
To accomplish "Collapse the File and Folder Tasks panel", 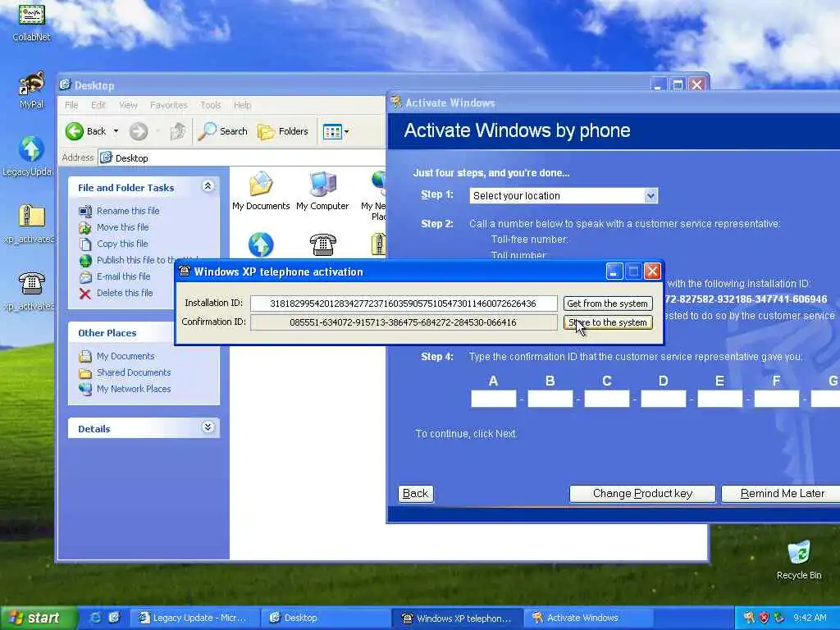I will [208, 186].
